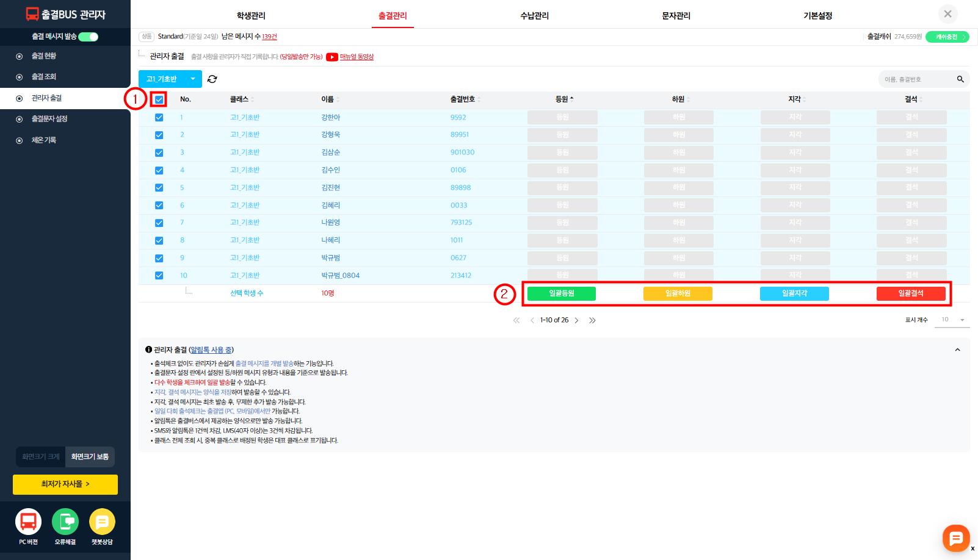Open 출결 현황 in the sidebar
This screenshot has width=978, height=560.
(44, 56)
